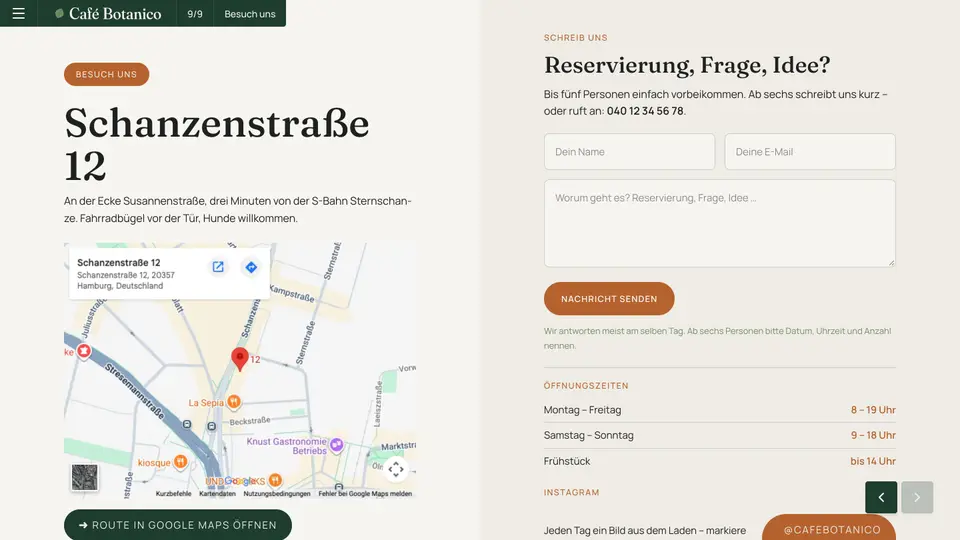The height and width of the screenshot is (540, 960).
Task: Click the Schanzenstraße 12 info card title
Action: click(119, 263)
